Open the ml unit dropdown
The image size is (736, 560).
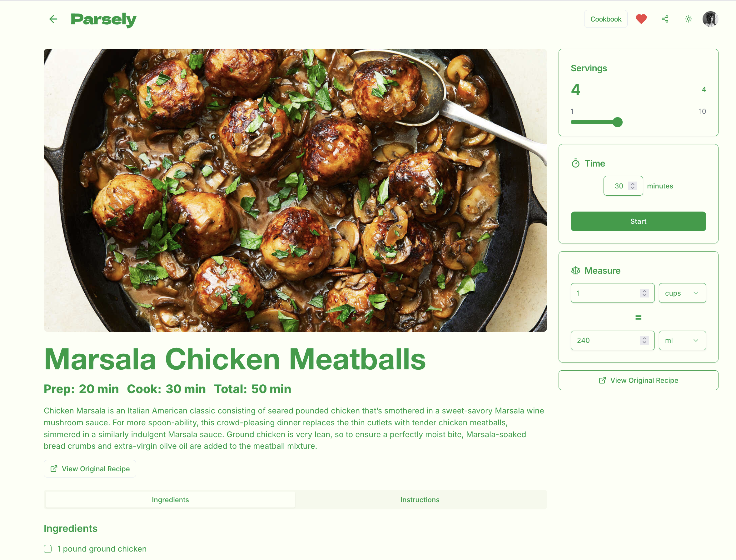tap(682, 340)
